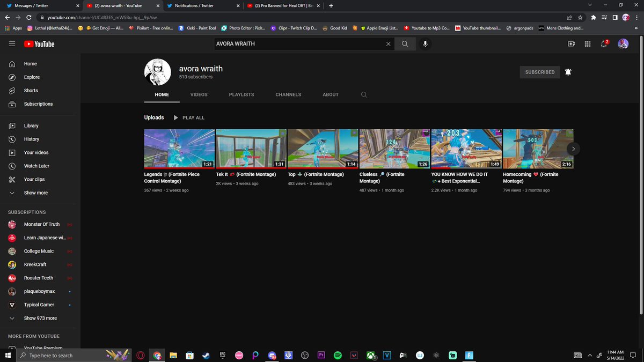
Task: Open Learn Japanese subscription channel
Action: tap(40, 238)
